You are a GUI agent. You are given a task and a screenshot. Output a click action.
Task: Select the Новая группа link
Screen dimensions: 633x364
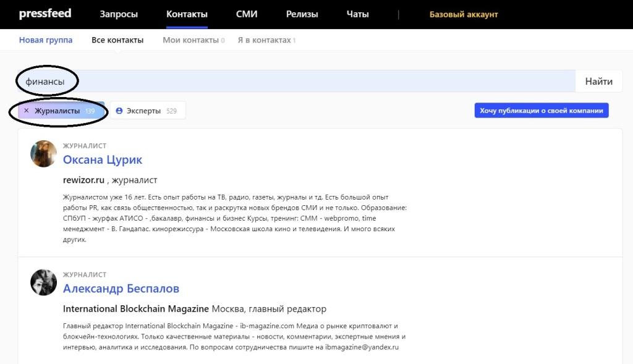pos(46,40)
